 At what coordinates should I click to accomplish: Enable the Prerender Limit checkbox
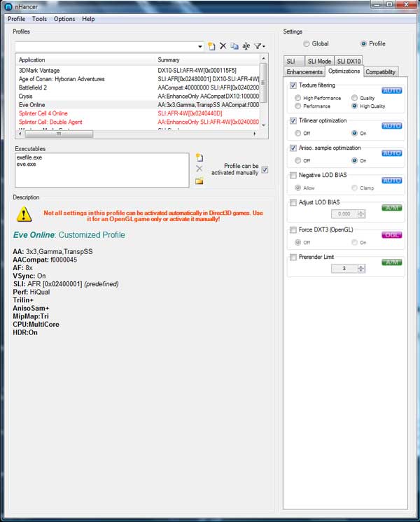point(293,257)
